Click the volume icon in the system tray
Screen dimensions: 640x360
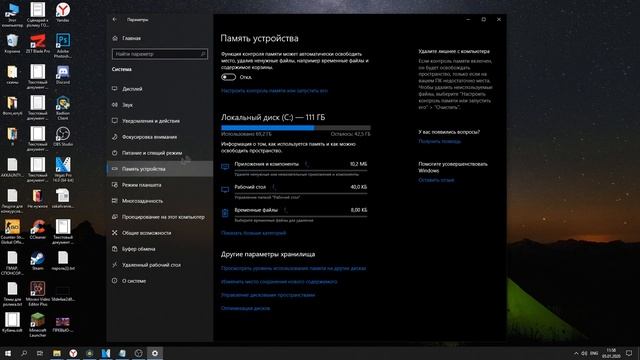(584, 353)
